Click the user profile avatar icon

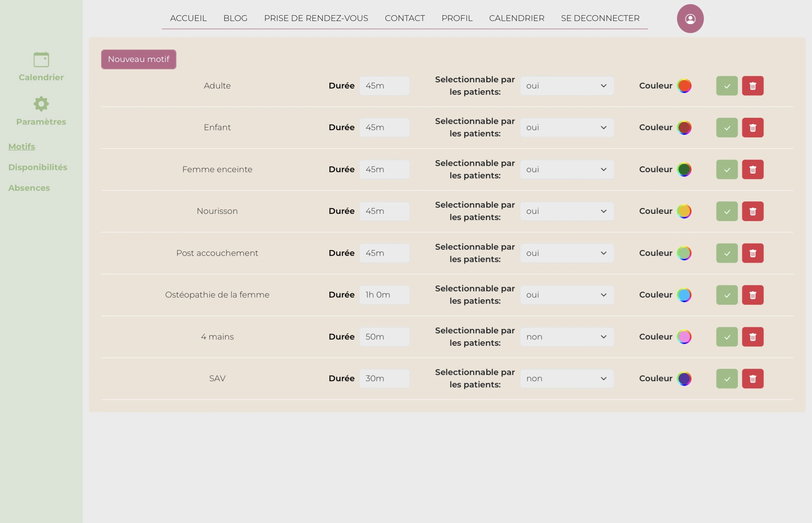(x=690, y=19)
